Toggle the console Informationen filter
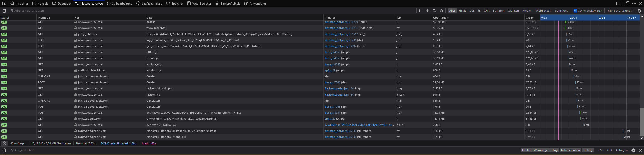Image resolution: width=644 pixels, height=155 pixels. [x=570, y=150]
